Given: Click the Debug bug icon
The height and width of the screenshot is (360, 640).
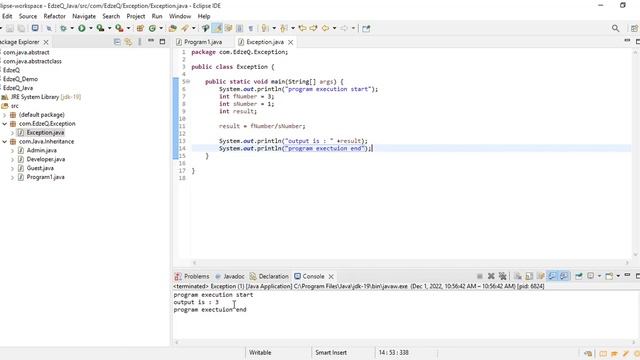Looking at the screenshot, I should click(63, 28).
